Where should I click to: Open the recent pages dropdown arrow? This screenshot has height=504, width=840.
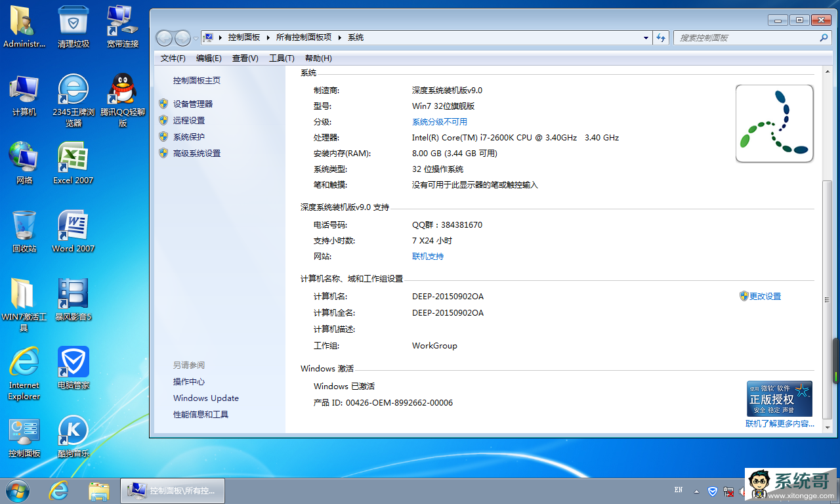point(196,38)
